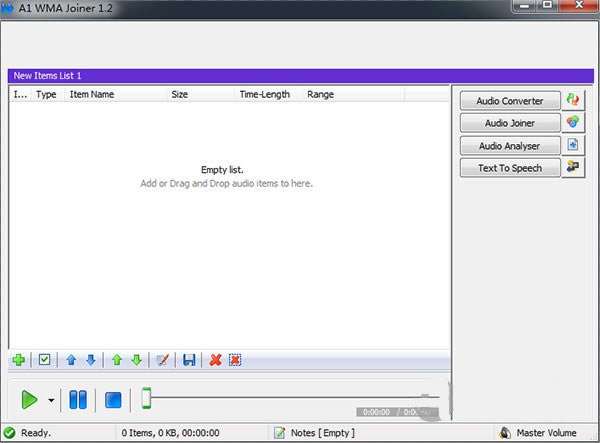Open the Audio Converter button

510,101
